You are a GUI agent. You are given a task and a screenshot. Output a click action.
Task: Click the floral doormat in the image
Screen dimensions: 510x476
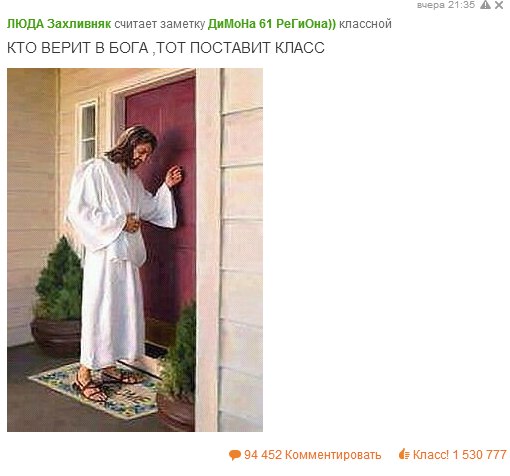95,390
